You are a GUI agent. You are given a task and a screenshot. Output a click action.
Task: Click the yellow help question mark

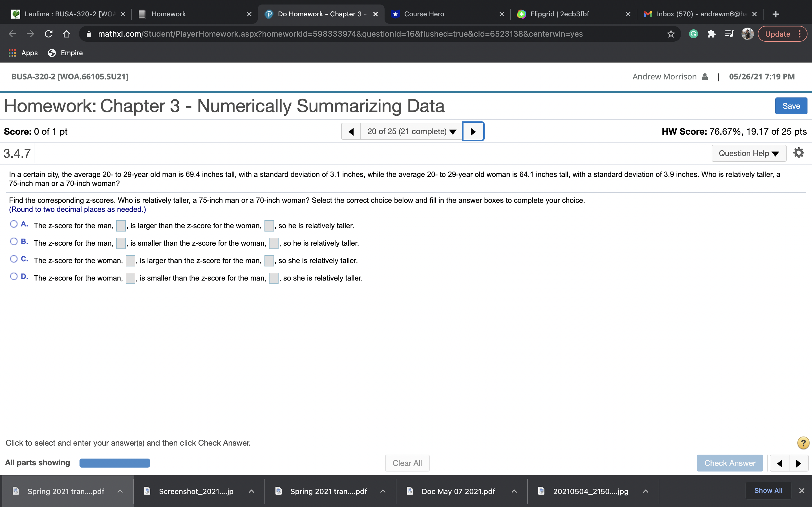803,442
